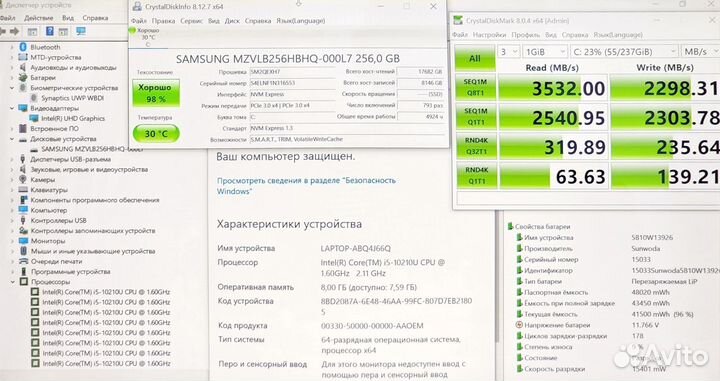720x381 pixels.
Task: Expand the Клавиатуры tree node
Action: (x=12, y=190)
